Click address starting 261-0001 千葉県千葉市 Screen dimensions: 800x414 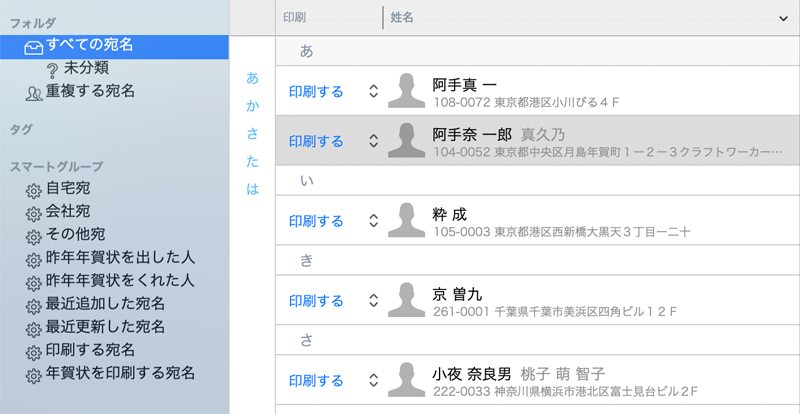(x=555, y=311)
